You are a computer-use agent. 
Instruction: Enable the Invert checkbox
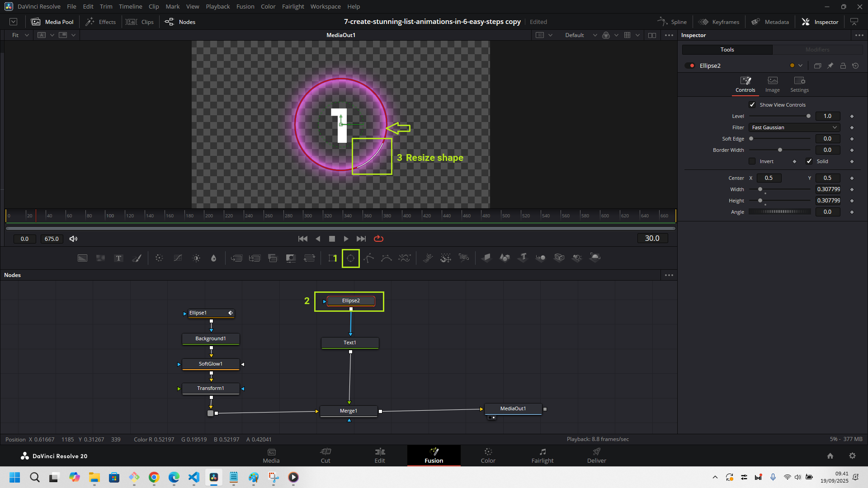pyautogui.click(x=752, y=161)
